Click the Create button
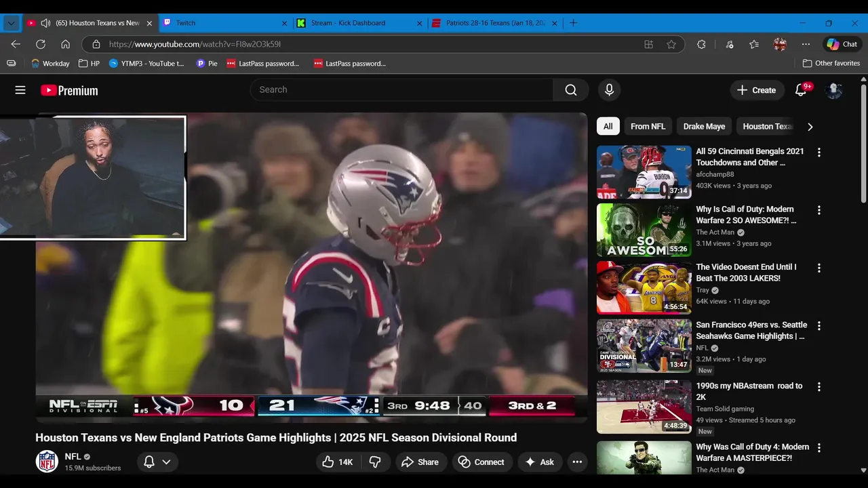This screenshot has height=488, width=868. [x=756, y=90]
